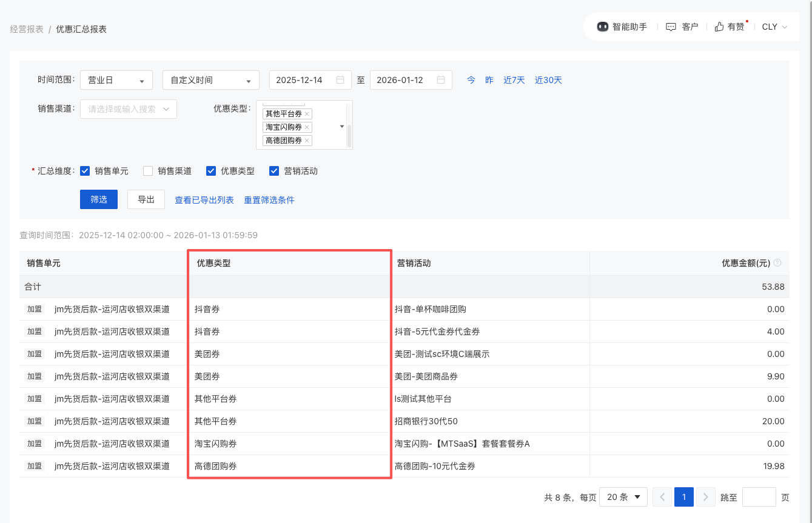812x523 pixels.
Task: Click the end date calendar icon
Action: pyautogui.click(x=441, y=80)
